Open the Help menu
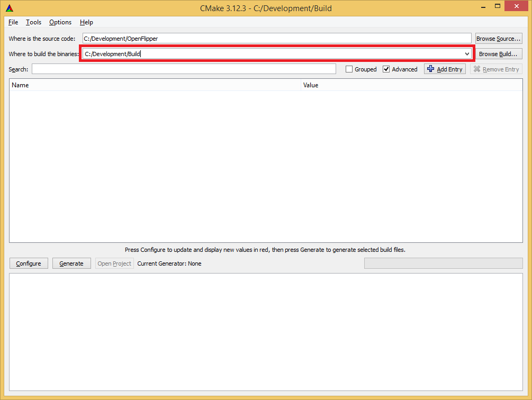The height and width of the screenshot is (400, 532). tap(86, 22)
